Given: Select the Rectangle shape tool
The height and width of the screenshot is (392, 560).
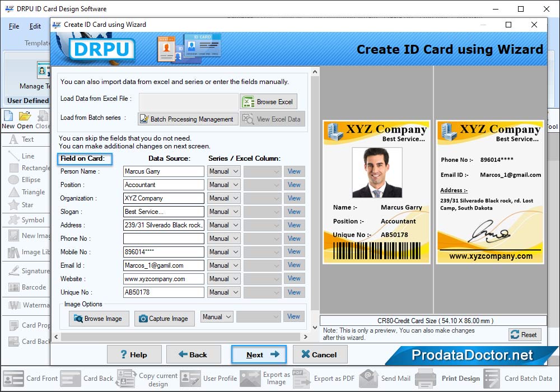Looking at the screenshot, I should 29,168.
